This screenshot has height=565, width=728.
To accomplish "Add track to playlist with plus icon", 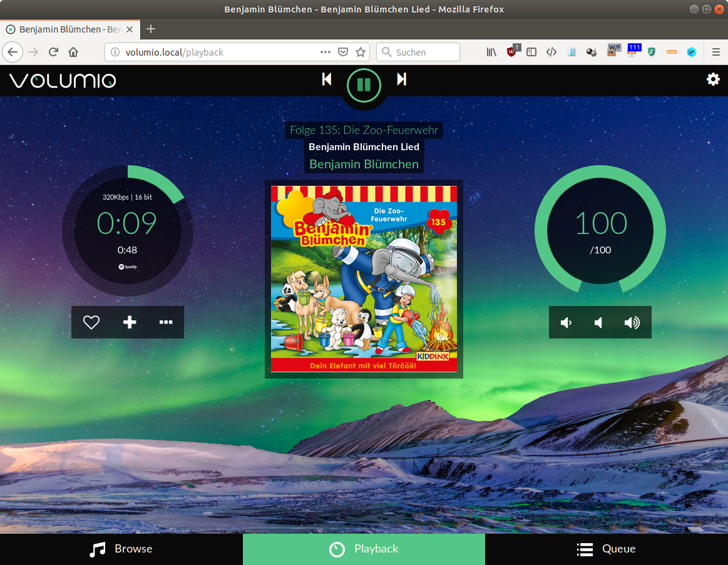I will click(130, 322).
